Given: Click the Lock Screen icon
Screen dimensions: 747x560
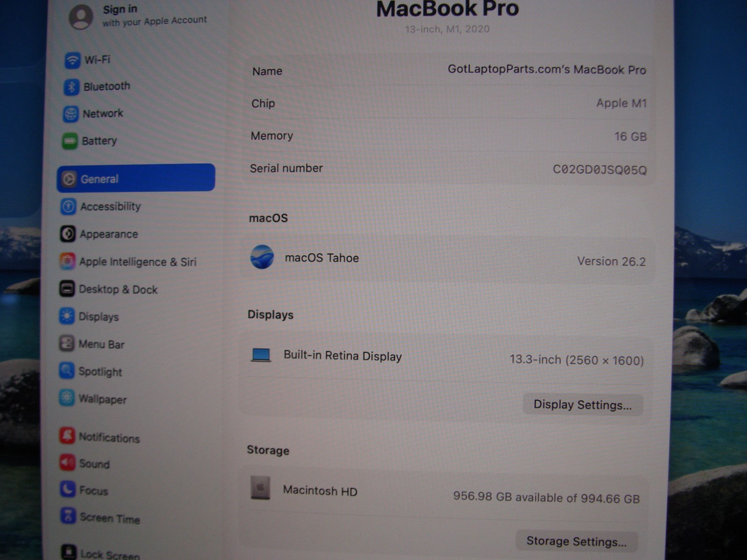Looking at the screenshot, I should coord(69,552).
